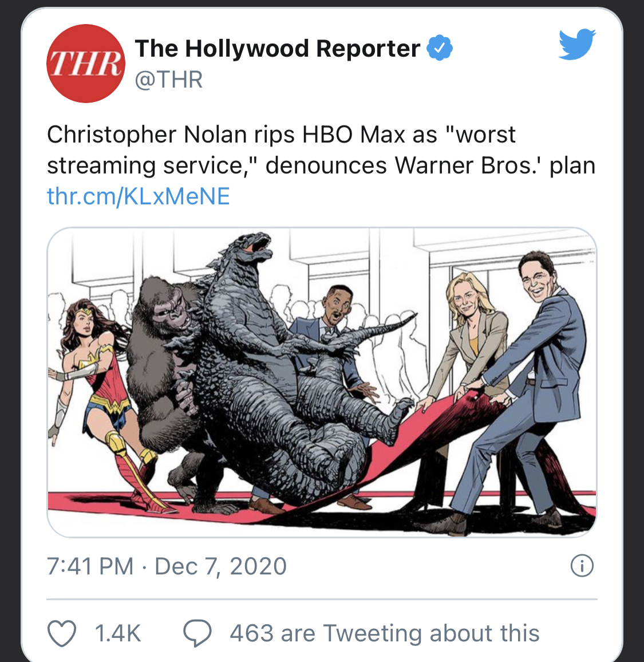Click the blue verified checkmark badge

click(439, 48)
